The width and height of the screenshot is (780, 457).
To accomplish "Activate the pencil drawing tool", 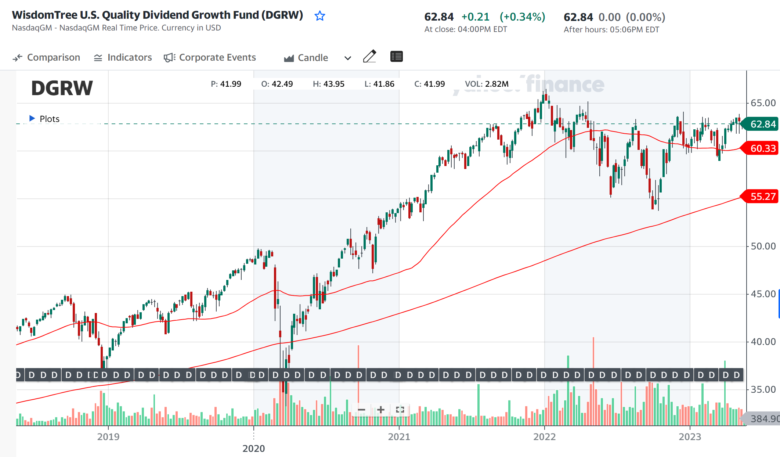I will pyautogui.click(x=369, y=57).
